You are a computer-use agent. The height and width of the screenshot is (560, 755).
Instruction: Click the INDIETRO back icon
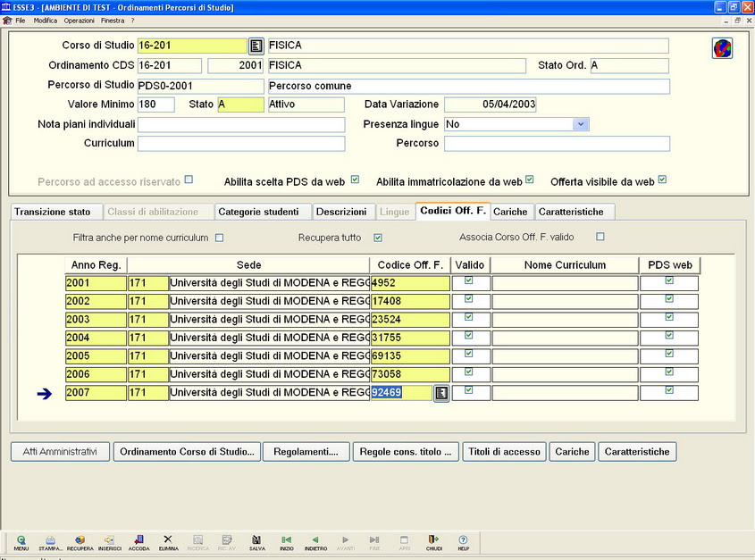click(315, 543)
